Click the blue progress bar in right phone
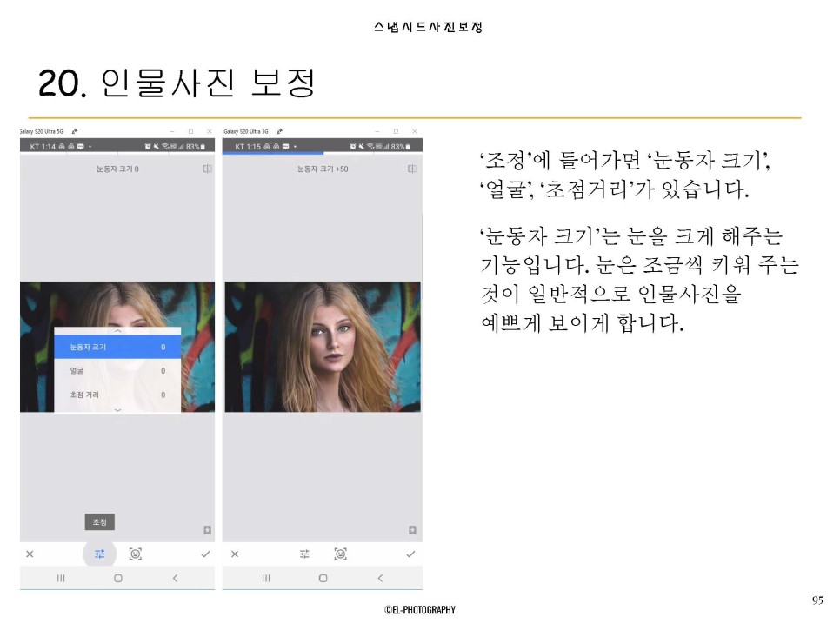Image resolution: width=840 pixels, height=630 pixels. [273, 153]
